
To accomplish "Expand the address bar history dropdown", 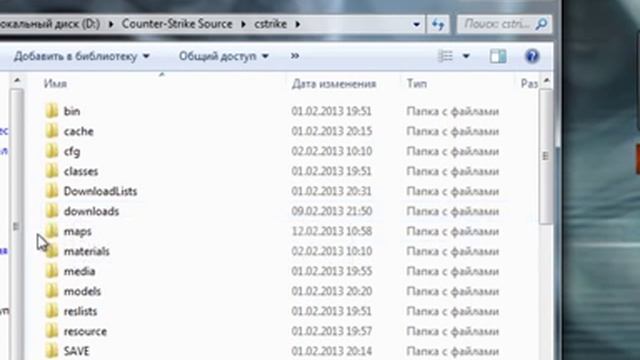I will [416, 24].
